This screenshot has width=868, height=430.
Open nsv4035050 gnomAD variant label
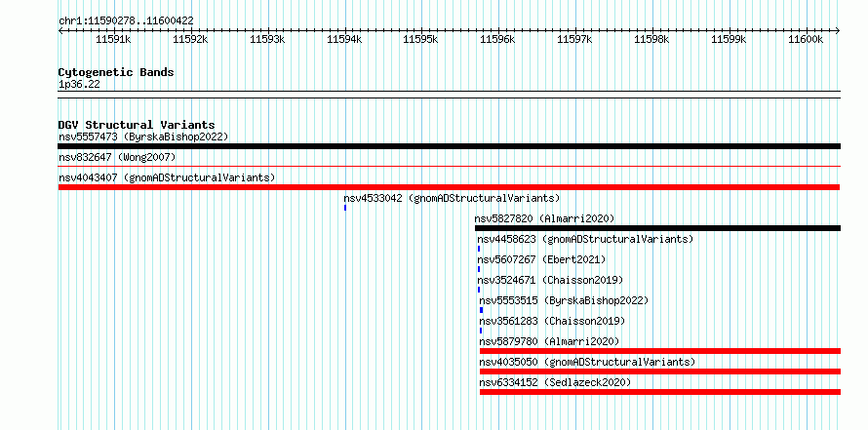[587, 362]
